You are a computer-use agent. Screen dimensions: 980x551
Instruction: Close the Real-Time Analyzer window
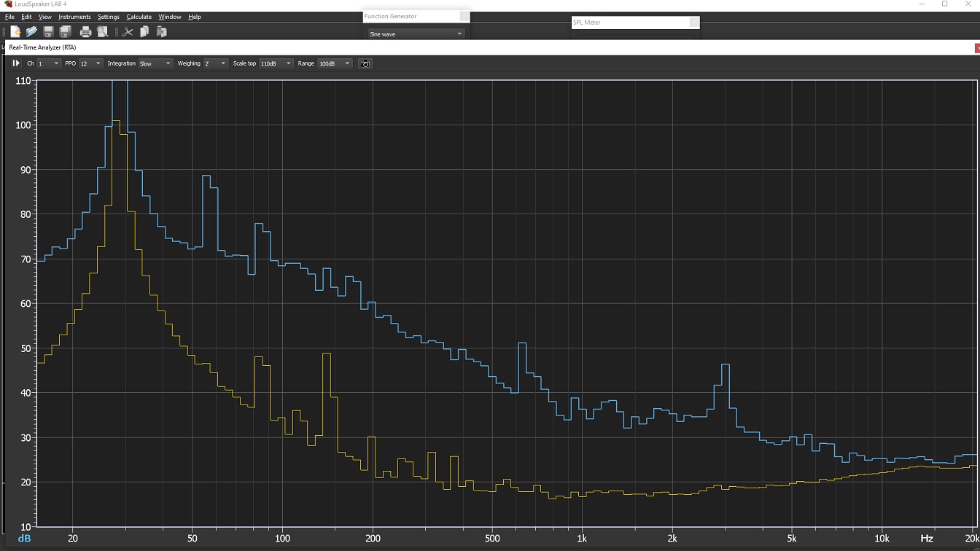point(977,48)
